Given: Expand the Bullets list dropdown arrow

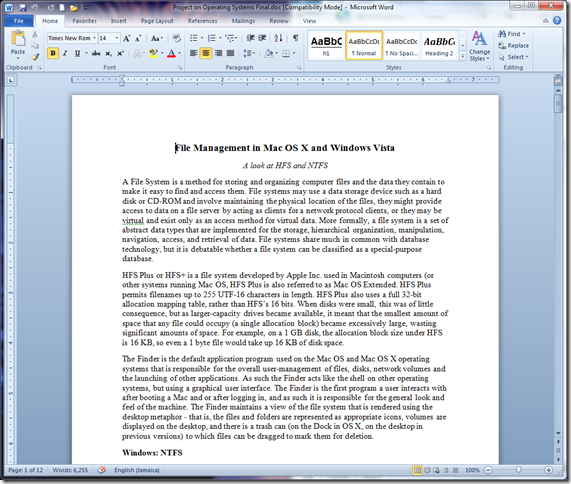Looking at the screenshot, I should pos(202,38).
